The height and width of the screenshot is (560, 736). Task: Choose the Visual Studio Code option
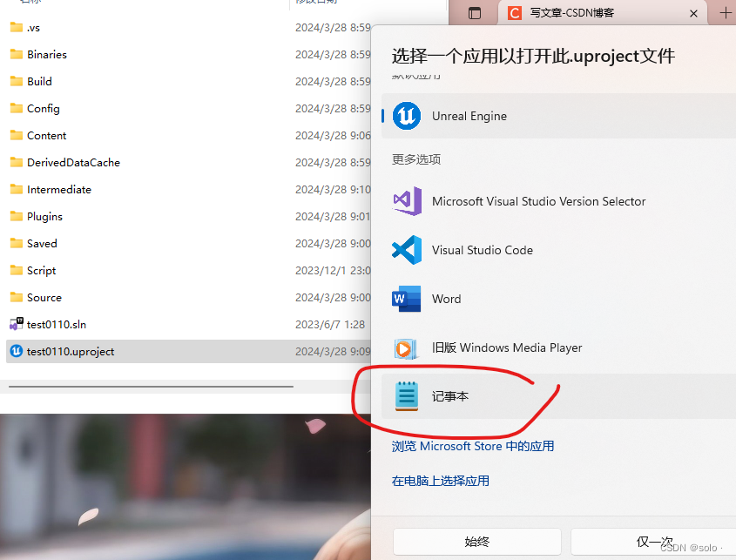(558, 250)
